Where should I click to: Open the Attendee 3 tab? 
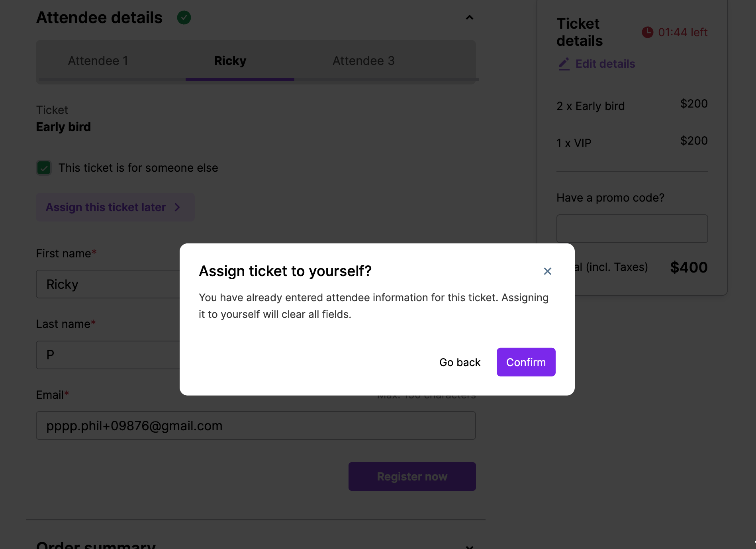coord(363,61)
